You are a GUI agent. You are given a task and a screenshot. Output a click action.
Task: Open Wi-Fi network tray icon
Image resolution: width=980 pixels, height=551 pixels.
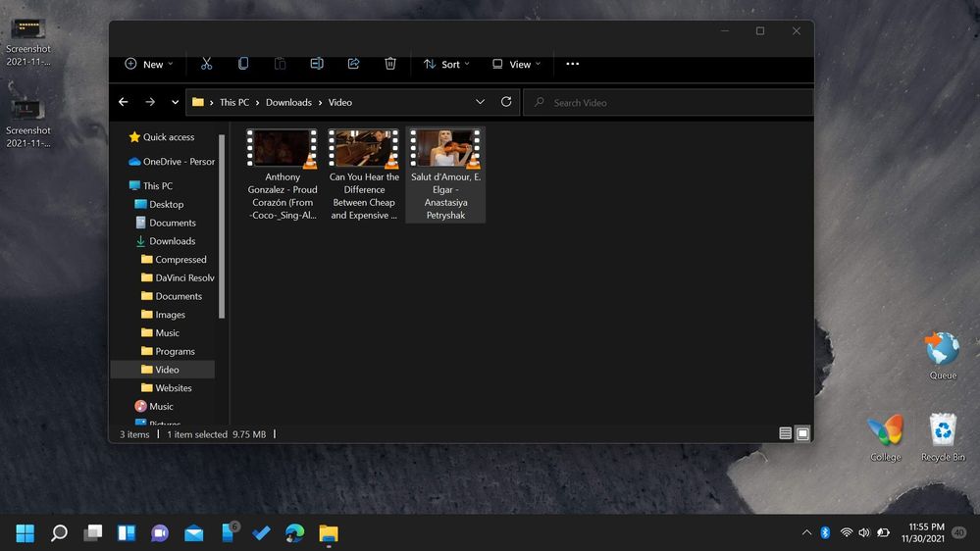(847, 533)
